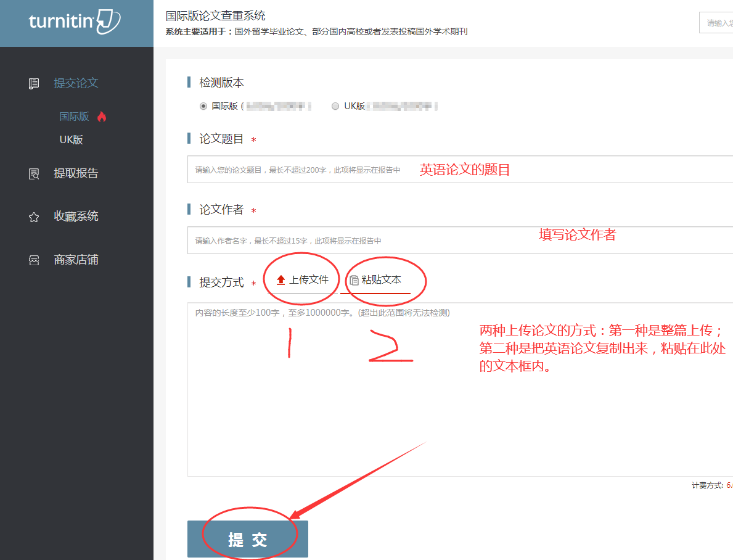Click the red flame icon beside 国际版
The image size is (733, 560).
point(102,117)
